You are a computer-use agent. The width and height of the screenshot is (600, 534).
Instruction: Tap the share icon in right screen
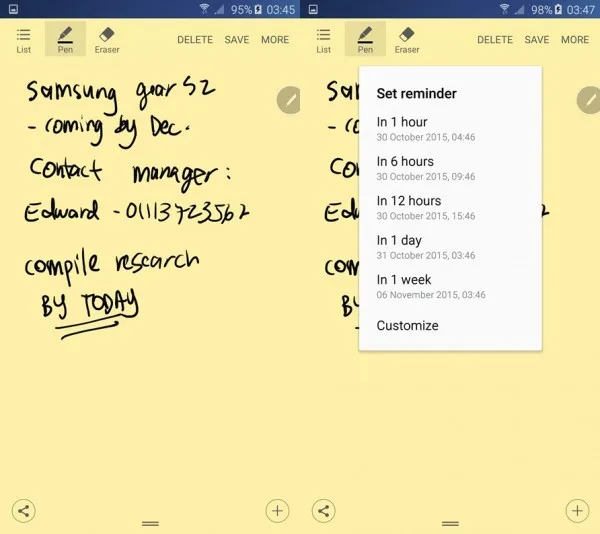pos(324,511)
